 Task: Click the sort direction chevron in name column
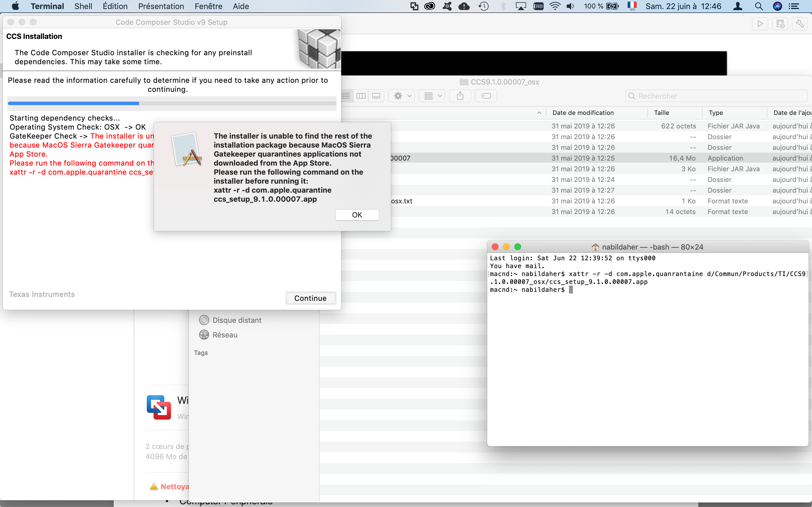pos(539,113)
